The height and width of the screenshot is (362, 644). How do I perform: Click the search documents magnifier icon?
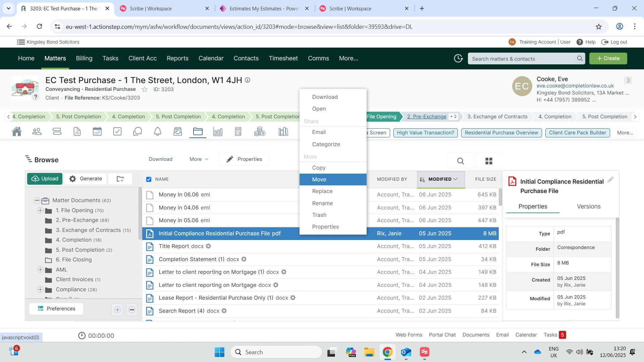click(x=461, y=161)
